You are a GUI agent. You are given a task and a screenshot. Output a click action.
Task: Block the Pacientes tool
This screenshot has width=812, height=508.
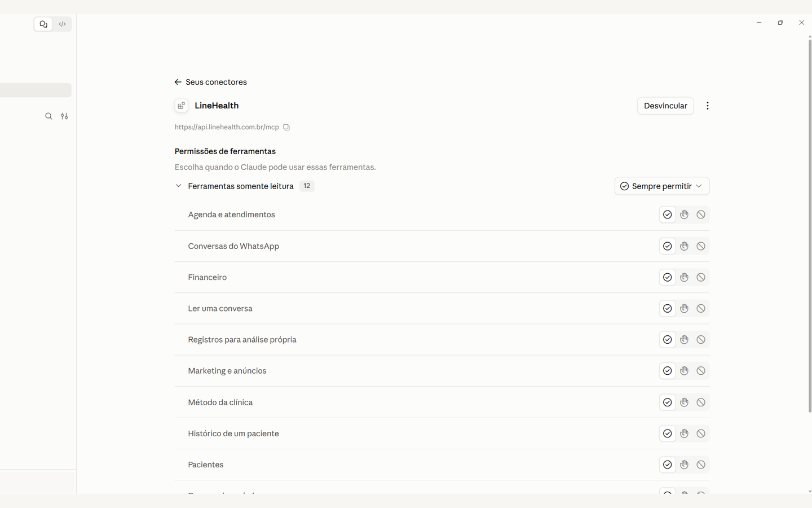[x=701, y=465]
